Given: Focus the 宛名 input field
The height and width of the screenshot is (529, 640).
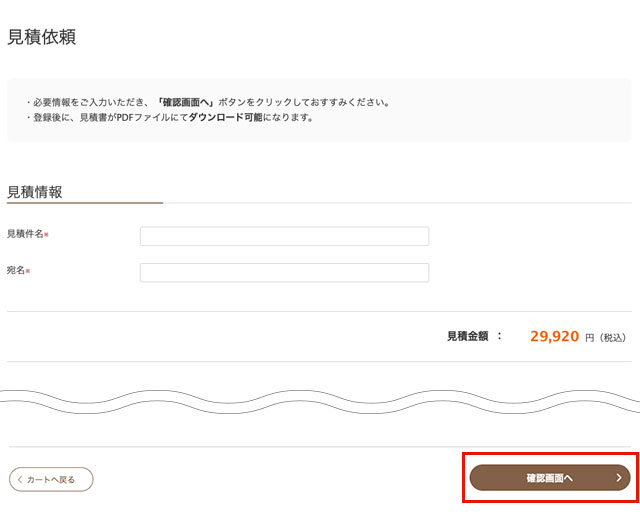Looking at the screenshot, I should [284, 273].
